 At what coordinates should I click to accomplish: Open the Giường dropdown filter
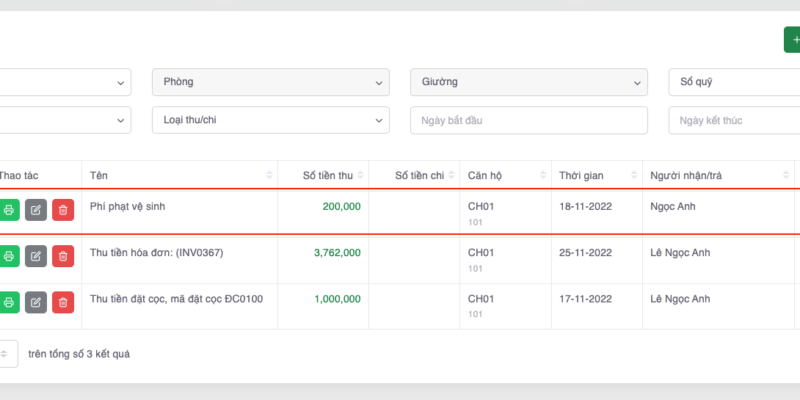(x=528, y=82)
